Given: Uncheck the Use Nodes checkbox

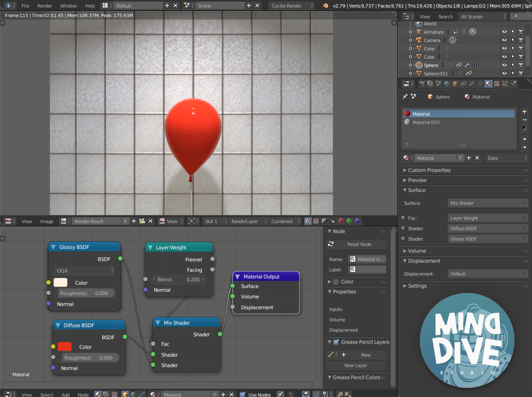Looking at the screenshot, I should coord(243,395).
